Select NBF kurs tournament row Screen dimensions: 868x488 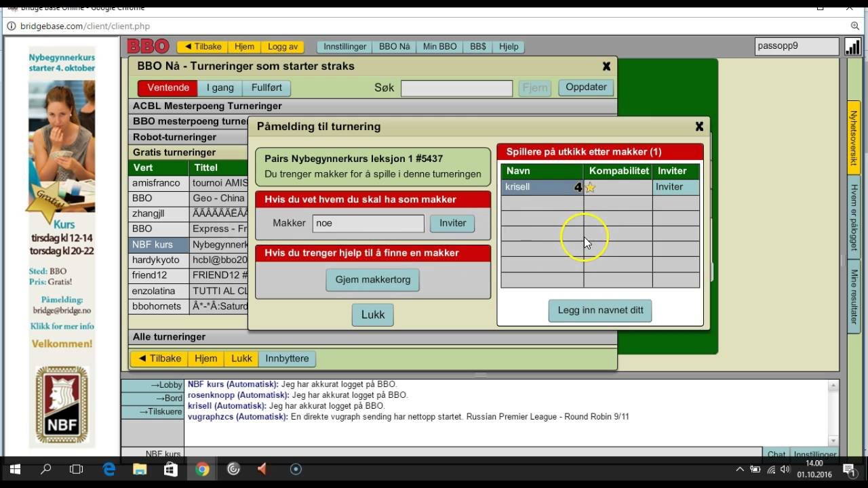pos(189,245)
